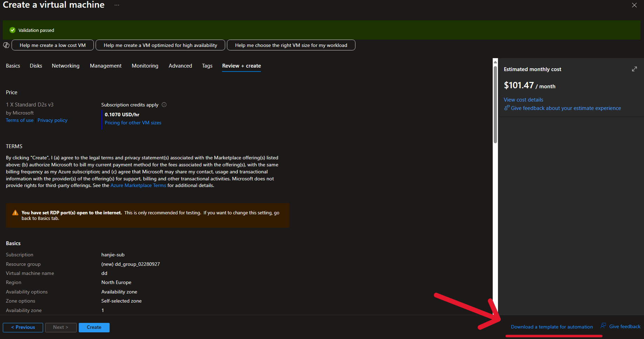The width and height of the screenshot is (644, 339).
Task: Go to the Disks tab
Action: [x=36, y=66]
